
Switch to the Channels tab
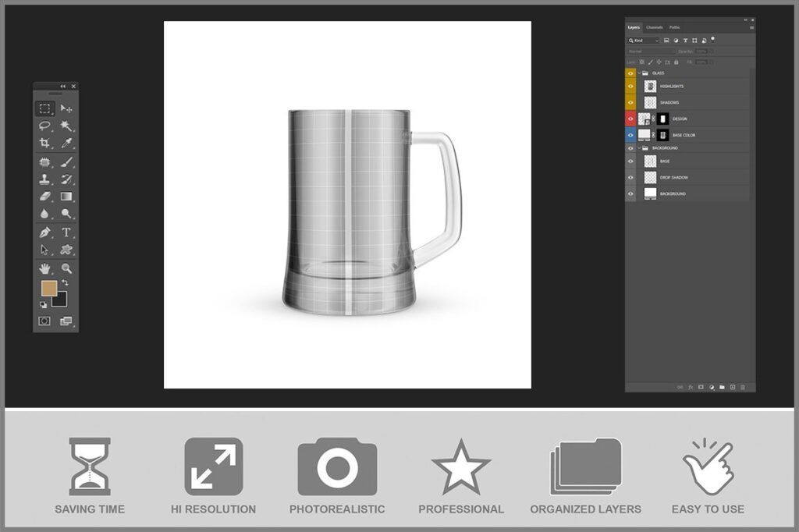(654, 27)
